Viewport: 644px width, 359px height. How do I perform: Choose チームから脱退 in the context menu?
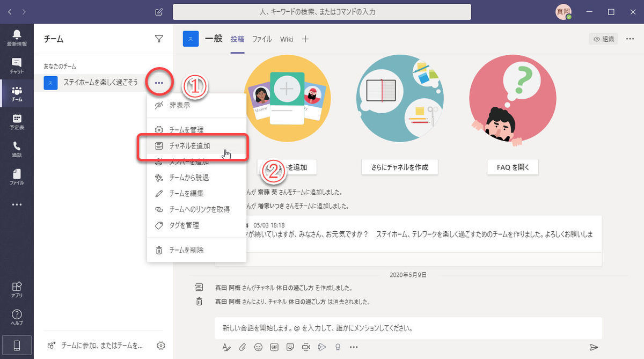click(196, 178)
